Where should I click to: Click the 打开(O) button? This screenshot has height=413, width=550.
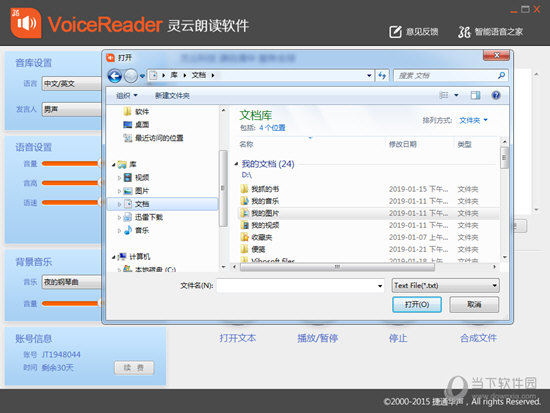coord(417,304)
